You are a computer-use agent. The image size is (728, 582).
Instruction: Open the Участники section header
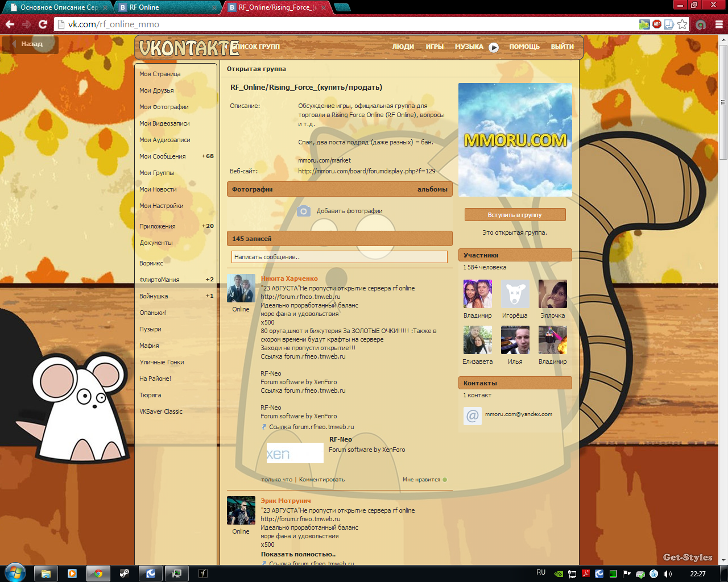point(515,255)
